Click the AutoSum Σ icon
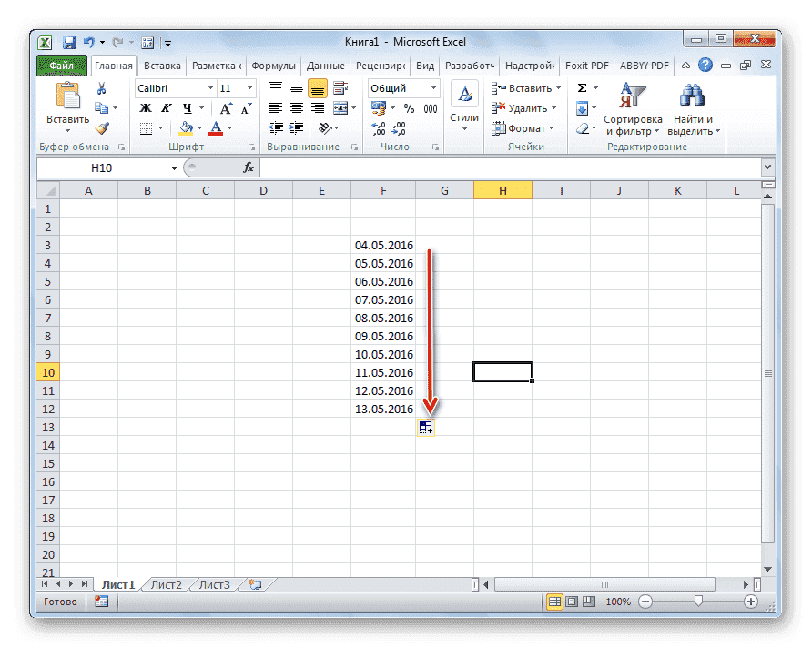This screenshot has height=648, width=812. pos(582,87)
